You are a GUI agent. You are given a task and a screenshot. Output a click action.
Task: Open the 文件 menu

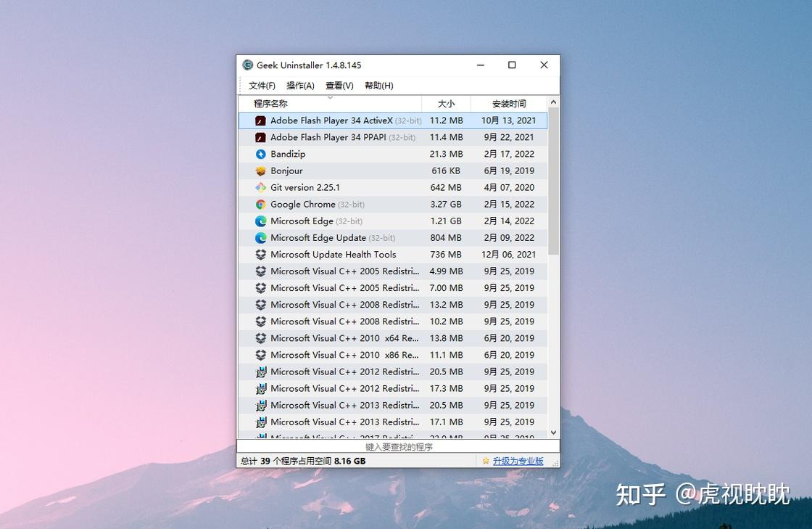point(261,85)
